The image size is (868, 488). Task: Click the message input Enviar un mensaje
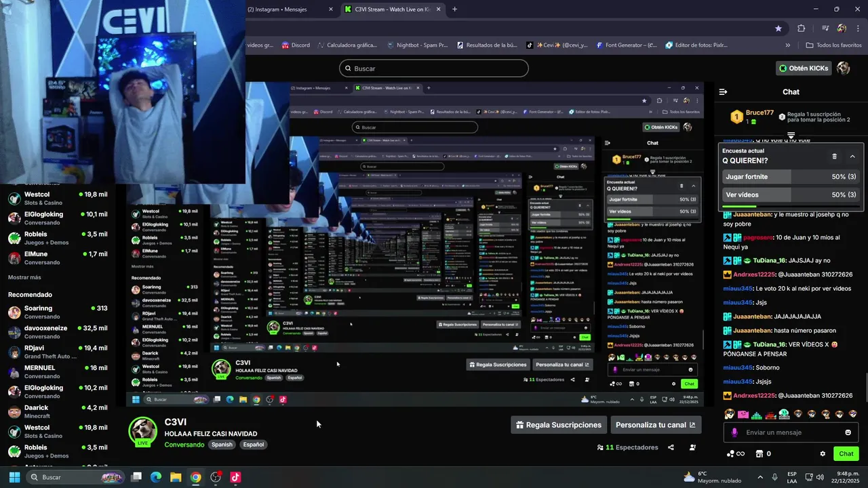pyautogui.click(x=791, y=432)
